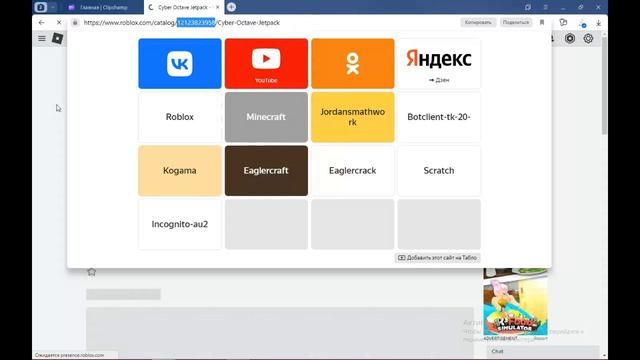The width and height of the screenshot is (640, 360).
Task: Open the Jordansmathwork tile
Action: pyautogui.click(x=353, y=117)
